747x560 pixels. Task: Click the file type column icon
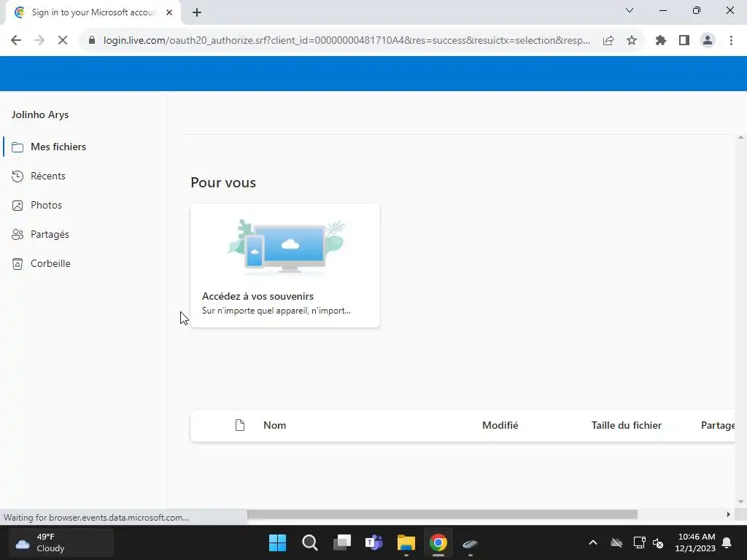tap(240, 425)
